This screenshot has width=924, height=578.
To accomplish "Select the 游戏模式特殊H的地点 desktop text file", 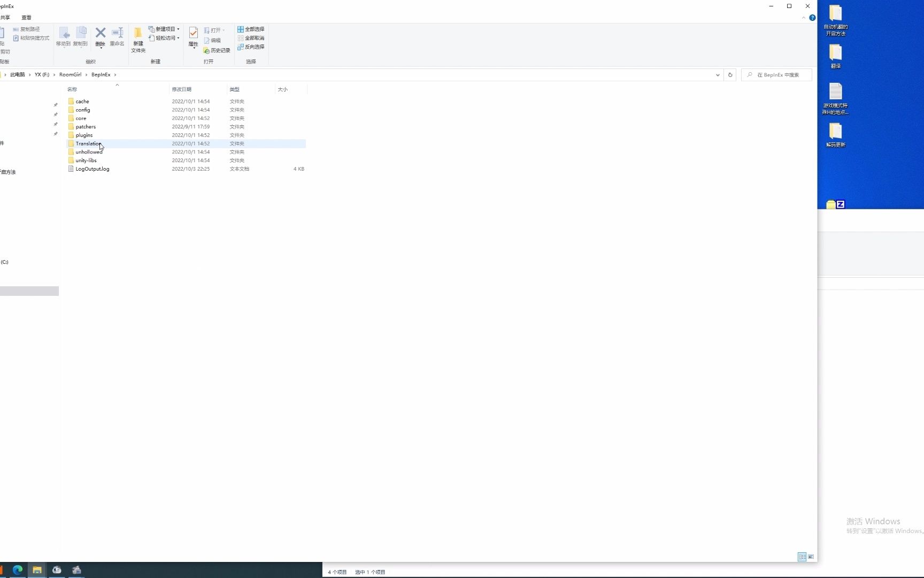I will pyautogui.click(x=835, y=98).
